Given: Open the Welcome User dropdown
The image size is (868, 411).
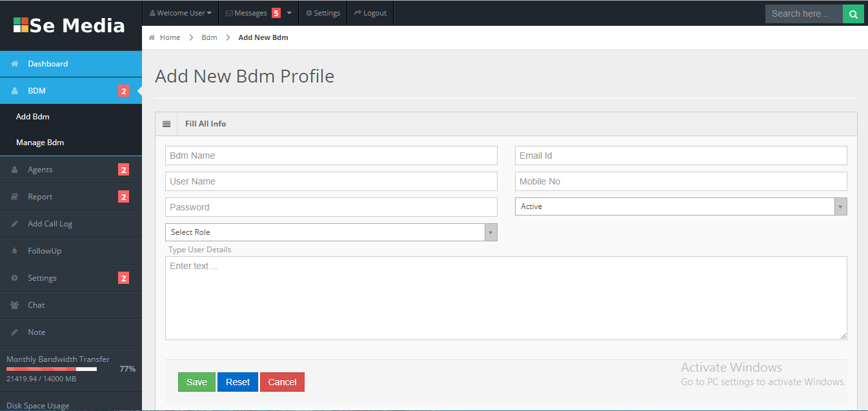Looking at the screenshot, I should click(x=181, y=13).
